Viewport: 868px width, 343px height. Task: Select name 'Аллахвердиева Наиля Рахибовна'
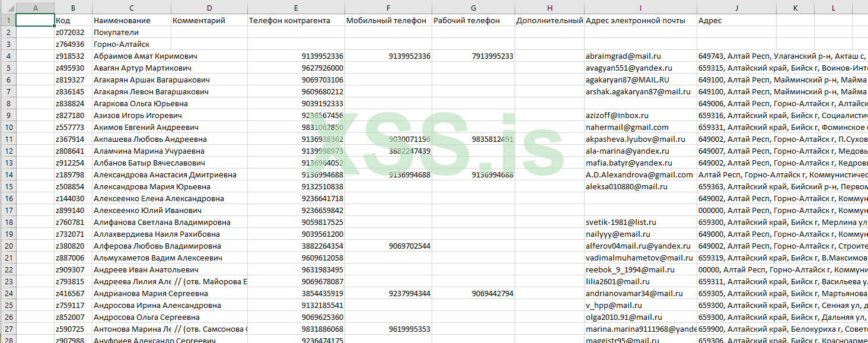(x=157, y=234)
